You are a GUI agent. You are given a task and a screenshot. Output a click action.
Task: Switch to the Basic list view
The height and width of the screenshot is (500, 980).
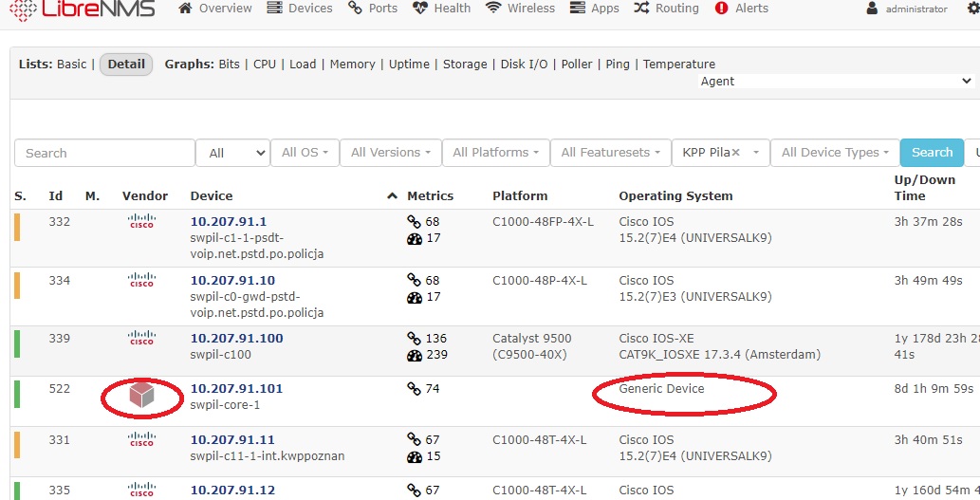tap(72, 64)
